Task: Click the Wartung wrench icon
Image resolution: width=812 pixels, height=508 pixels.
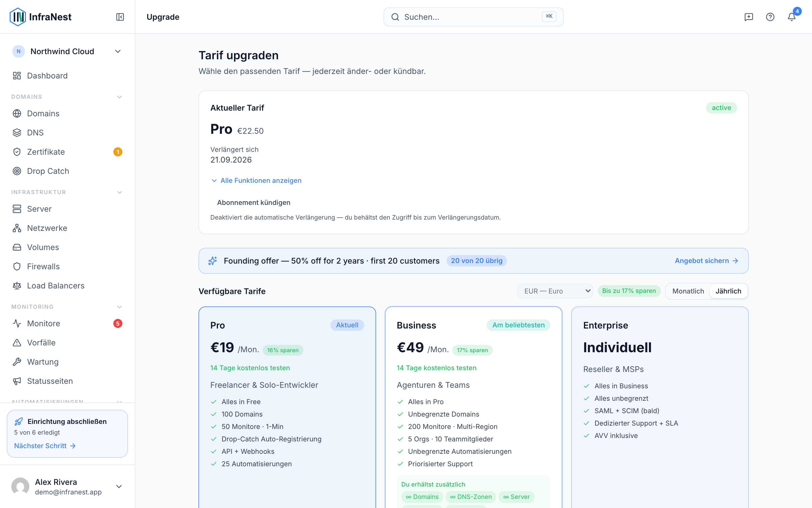Action: tap(17, 362)
